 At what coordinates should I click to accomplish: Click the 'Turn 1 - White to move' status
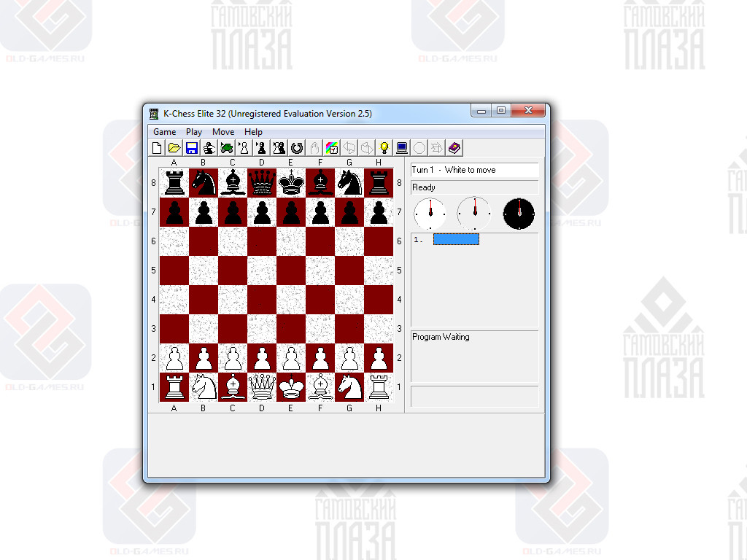click(x=474, y=170)
